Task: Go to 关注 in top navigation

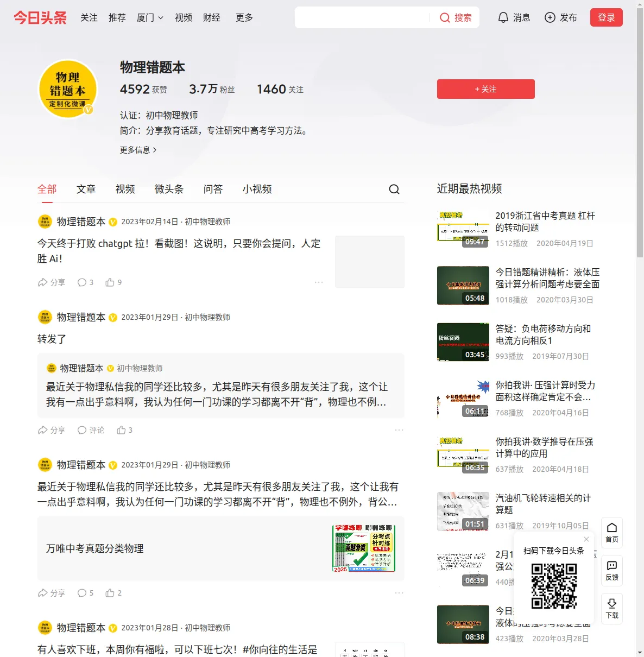Action: point(89,18)
